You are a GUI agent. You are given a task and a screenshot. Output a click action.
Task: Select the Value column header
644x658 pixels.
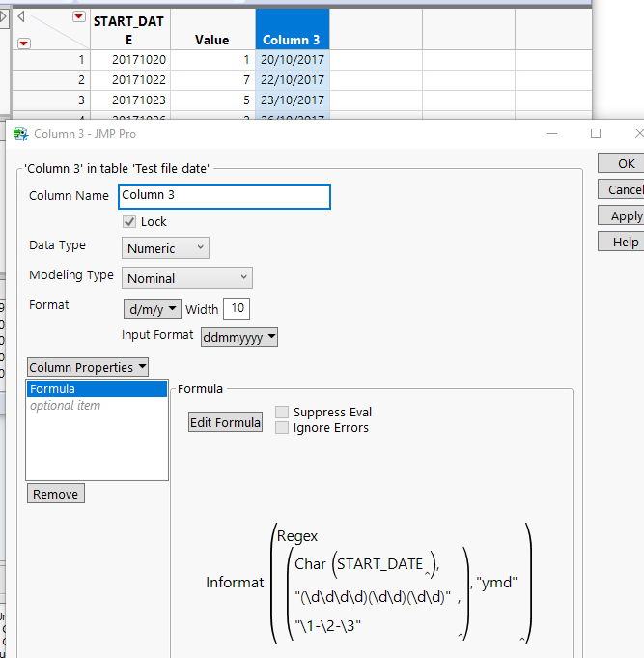click(x=213, y=29)
